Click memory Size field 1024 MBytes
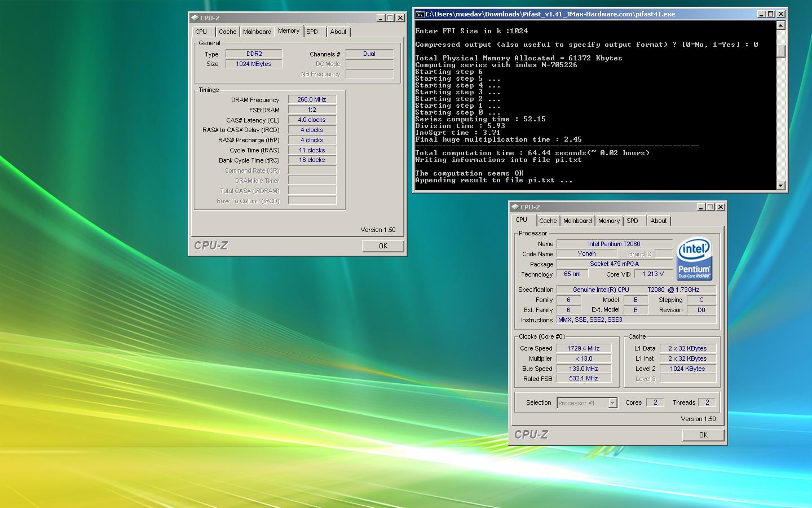Image resolution: width=812 pixels, height=508 pixels. [x=254, y=64]
